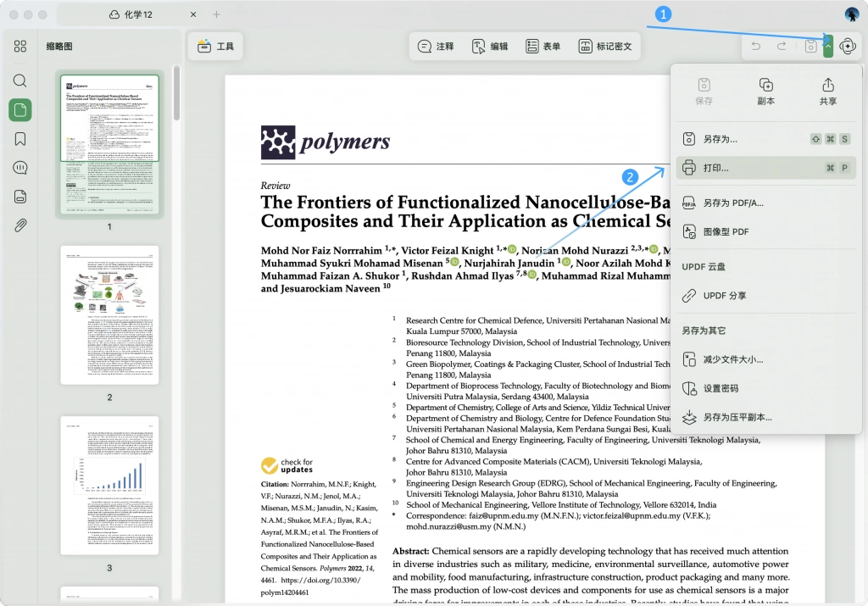
Task: Switch to 注释 annotation mode
Action: pos(436,47)
